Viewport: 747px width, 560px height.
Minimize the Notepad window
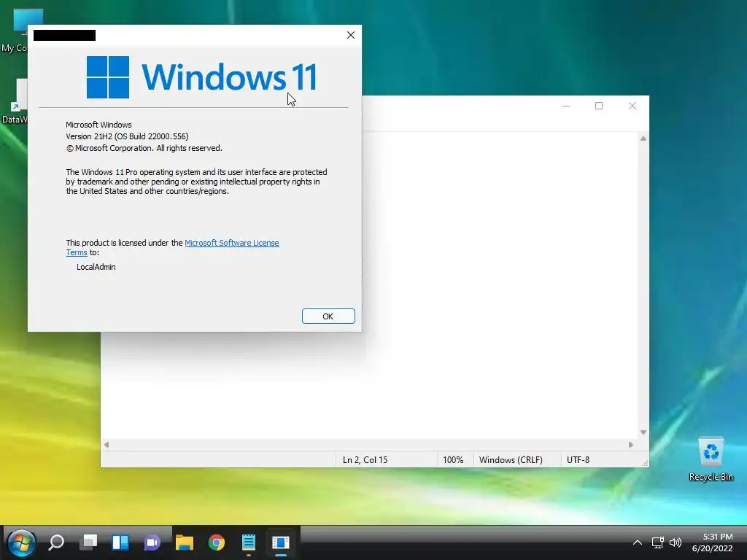click(566, 106)
